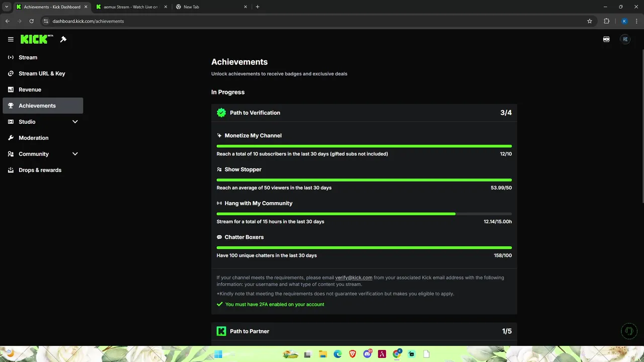
Task: Click the Path to Verification badge icon
Action: click(221, 113)
